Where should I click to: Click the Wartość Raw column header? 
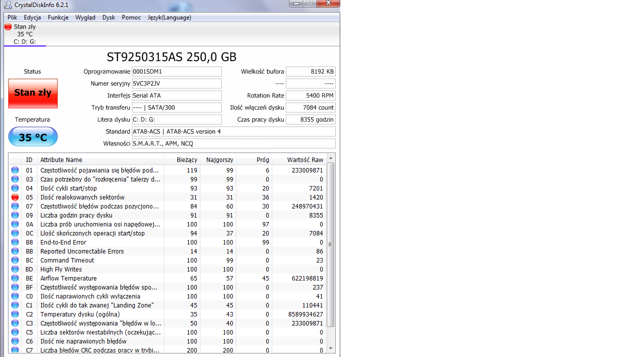coord(299,160)
